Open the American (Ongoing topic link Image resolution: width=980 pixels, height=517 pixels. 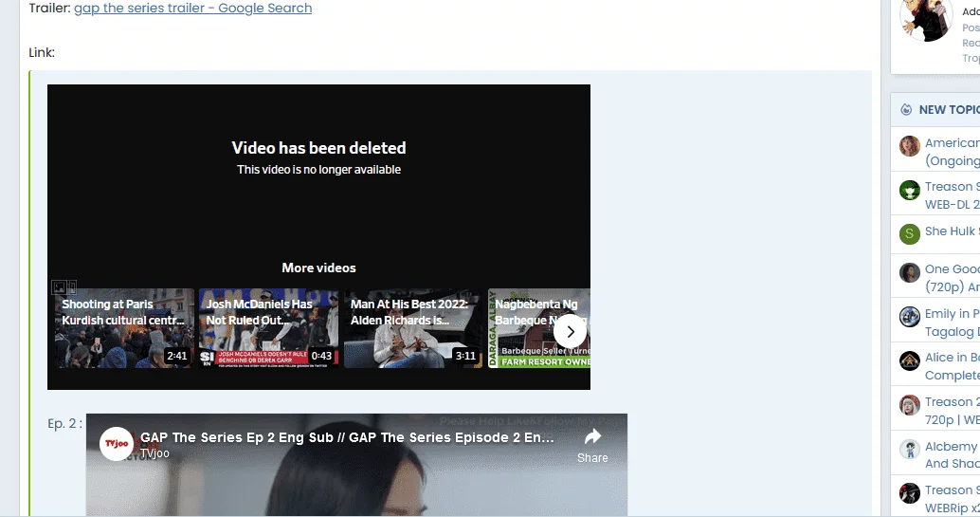point(953,152)
